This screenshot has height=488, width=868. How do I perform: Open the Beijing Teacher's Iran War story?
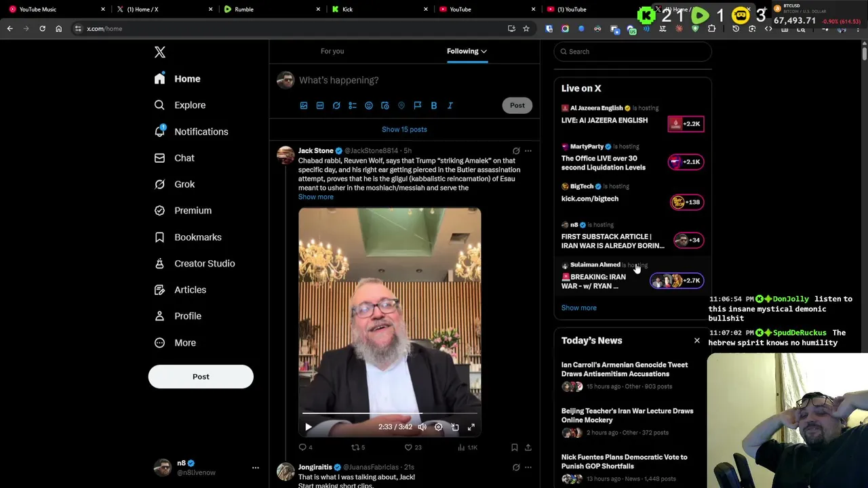(627, 415)
